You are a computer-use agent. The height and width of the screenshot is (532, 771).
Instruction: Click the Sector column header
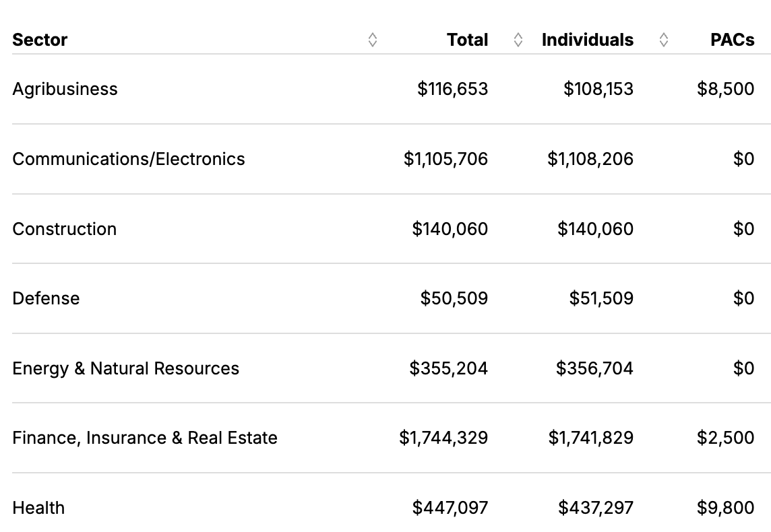[x=40, y=40]
